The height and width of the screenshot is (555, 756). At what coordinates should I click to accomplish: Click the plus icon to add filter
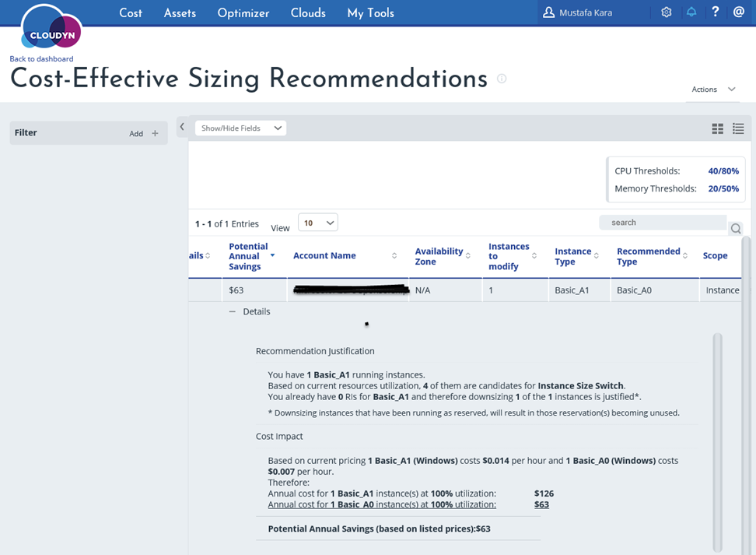(155, 133)
